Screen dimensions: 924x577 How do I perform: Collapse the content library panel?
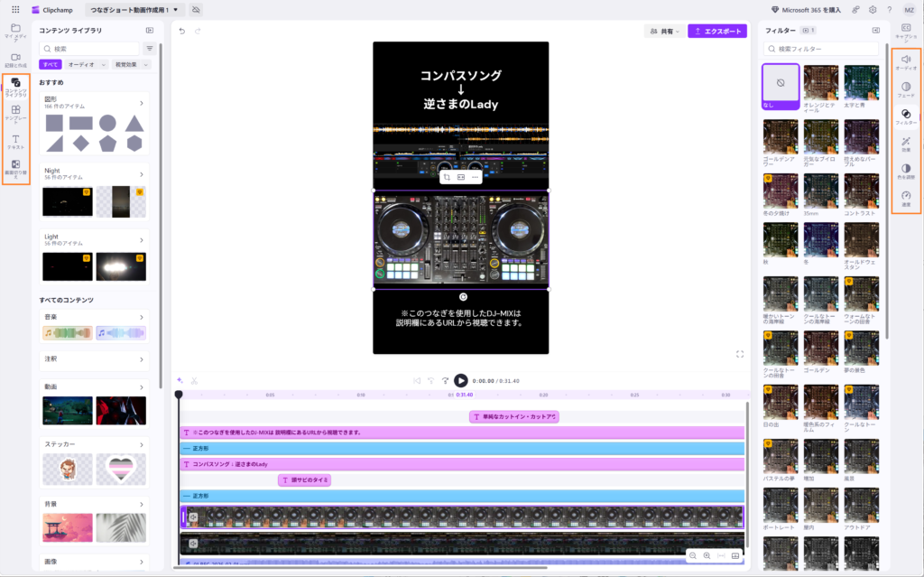coord(150,31)
